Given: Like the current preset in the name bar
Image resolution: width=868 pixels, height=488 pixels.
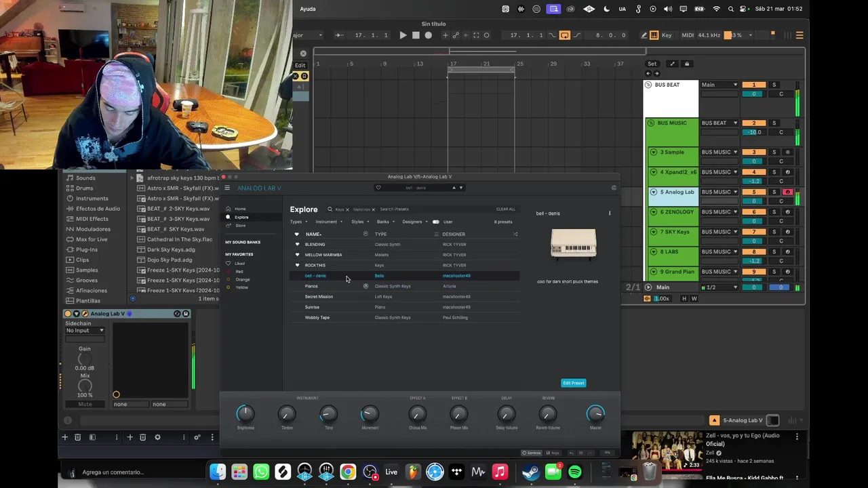Looking at the screenshot, I should point(378,188).
